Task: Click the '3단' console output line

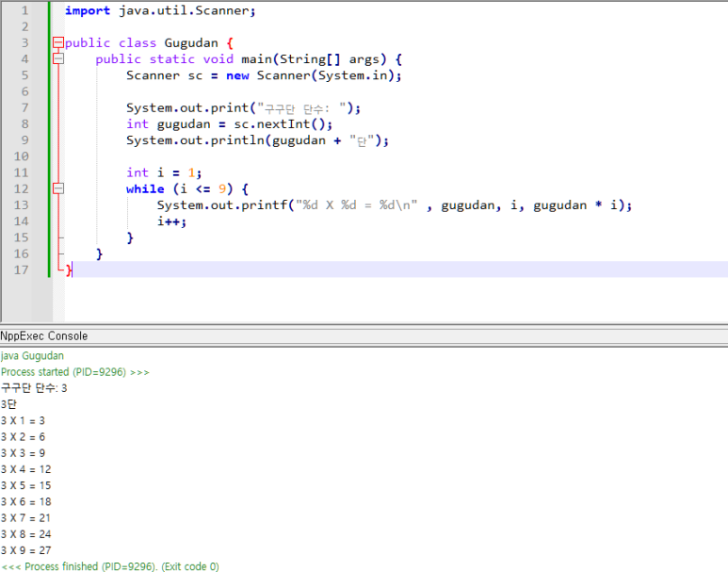Action: pyautogui.click(x=8, y=404)
